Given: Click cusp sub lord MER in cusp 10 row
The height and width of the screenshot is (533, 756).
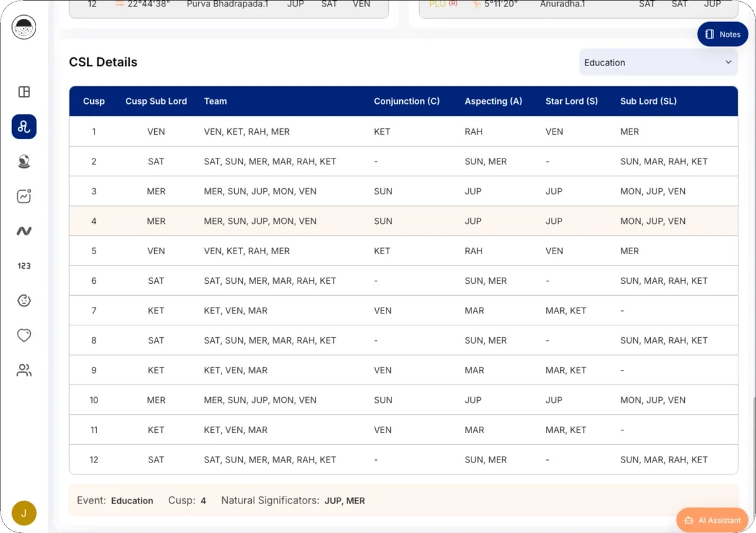Looking at the screenshot, I should 156,400.
